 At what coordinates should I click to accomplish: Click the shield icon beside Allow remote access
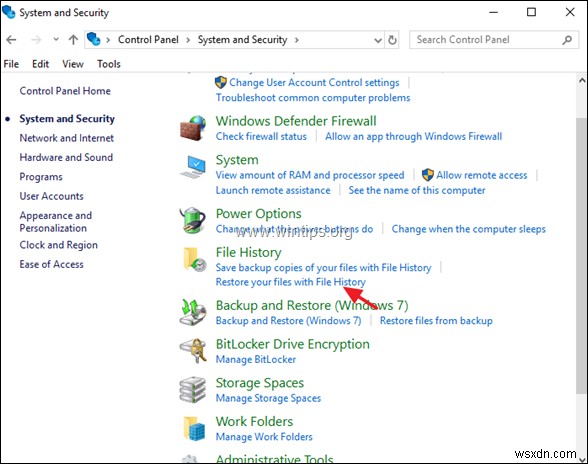[x=428, y=175]
